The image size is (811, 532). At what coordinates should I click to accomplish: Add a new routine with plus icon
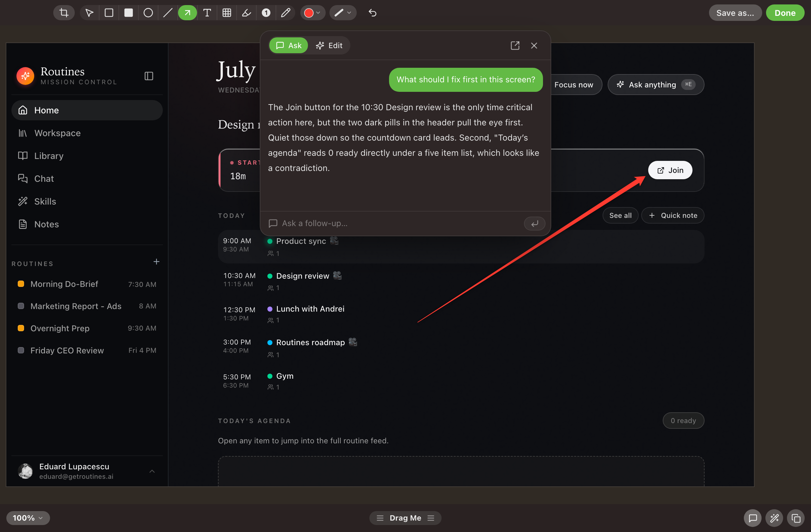point(156,262)
